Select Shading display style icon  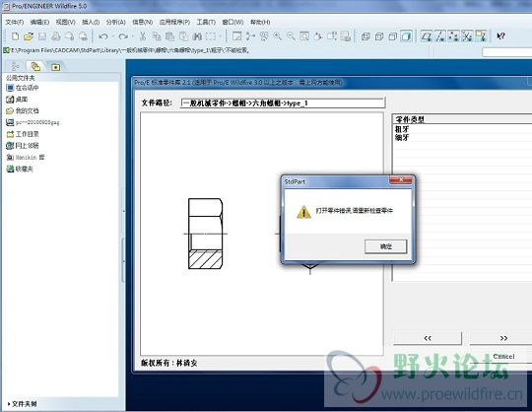pyautogui.click(x=406, y=35)
